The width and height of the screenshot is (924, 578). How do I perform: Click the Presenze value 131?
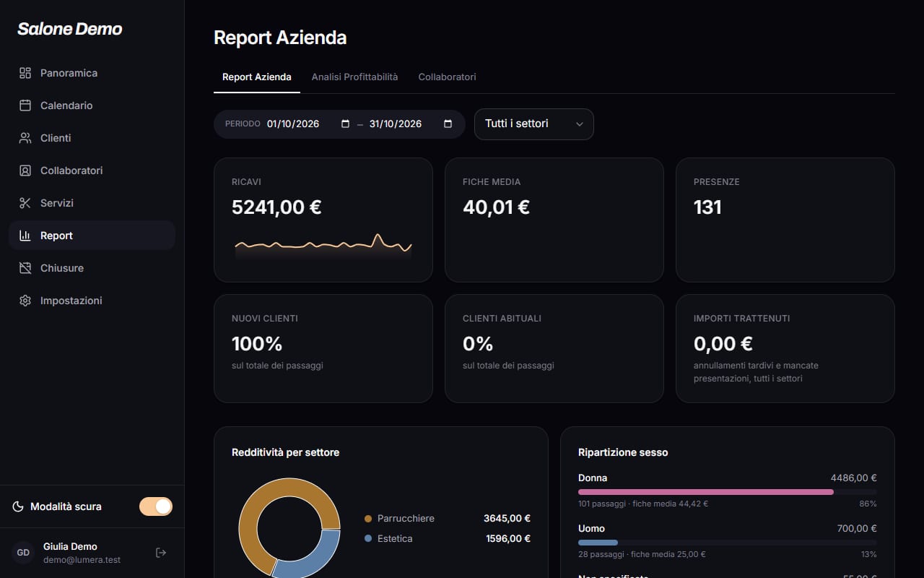(707, 207)
